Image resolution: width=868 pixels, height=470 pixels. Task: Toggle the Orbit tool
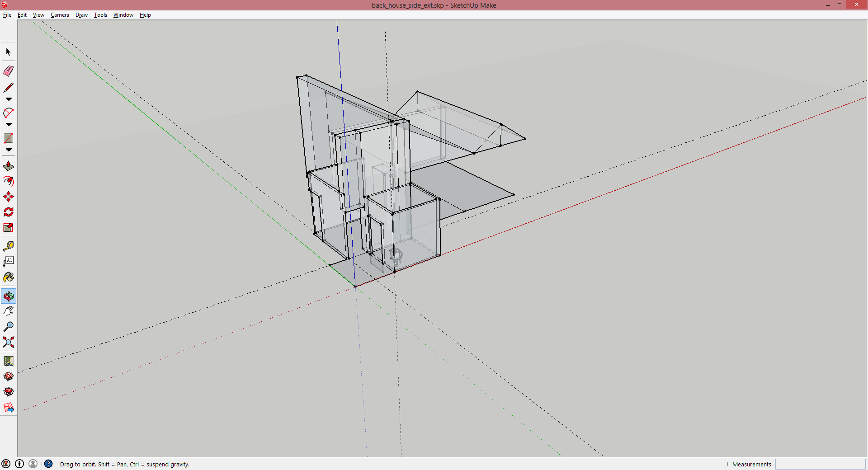[x=9, y=296]
